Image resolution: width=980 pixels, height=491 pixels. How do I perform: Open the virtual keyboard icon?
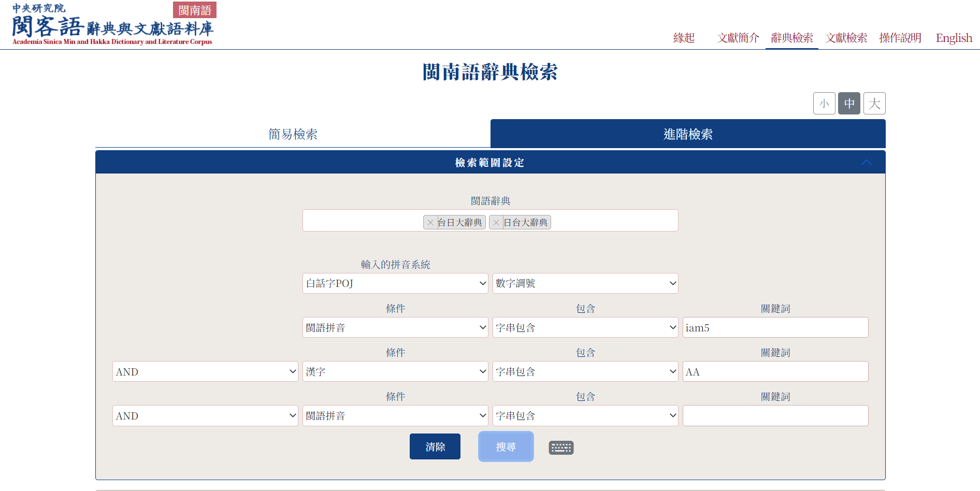tap(561, 447)
